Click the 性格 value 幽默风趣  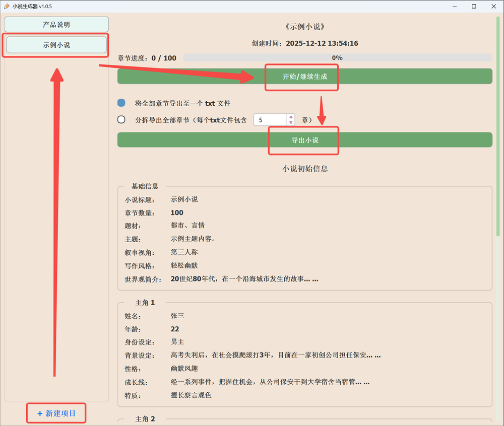(x=184, y=369)
